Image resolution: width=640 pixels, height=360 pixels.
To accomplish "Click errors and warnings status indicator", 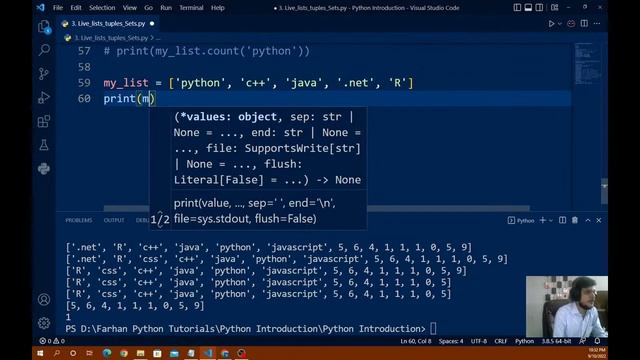I will click(x=52, y=341).
